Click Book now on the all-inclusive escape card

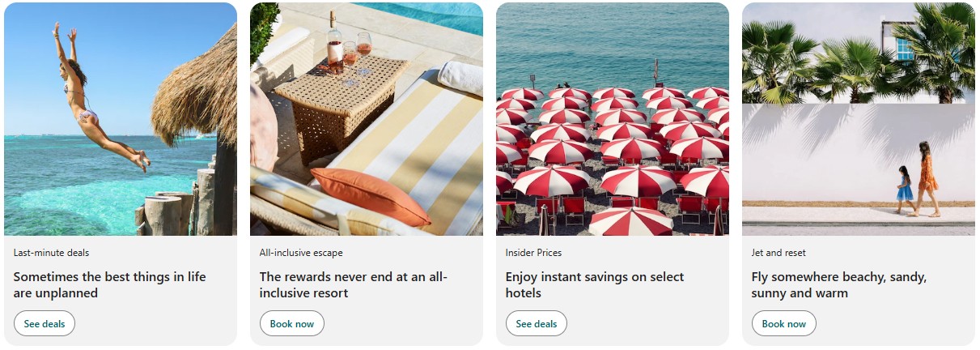tap(292, 323)
